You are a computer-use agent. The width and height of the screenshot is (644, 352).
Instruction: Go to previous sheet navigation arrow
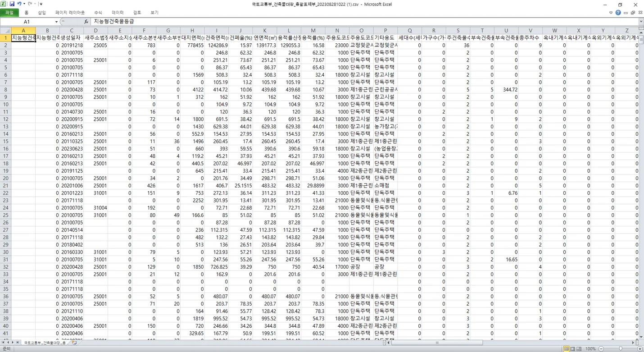(x=8, y=343)
